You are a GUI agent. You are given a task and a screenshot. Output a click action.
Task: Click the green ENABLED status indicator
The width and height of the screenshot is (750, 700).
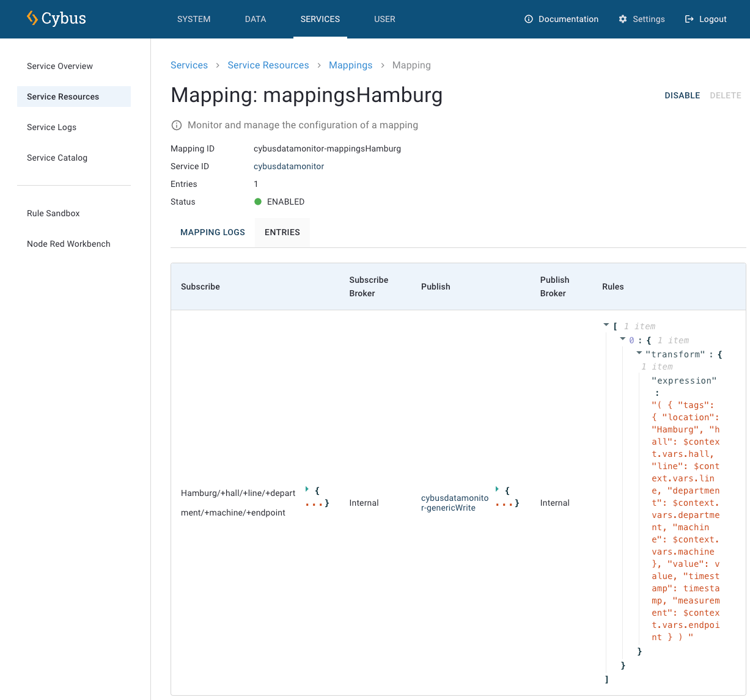point(258,202)
